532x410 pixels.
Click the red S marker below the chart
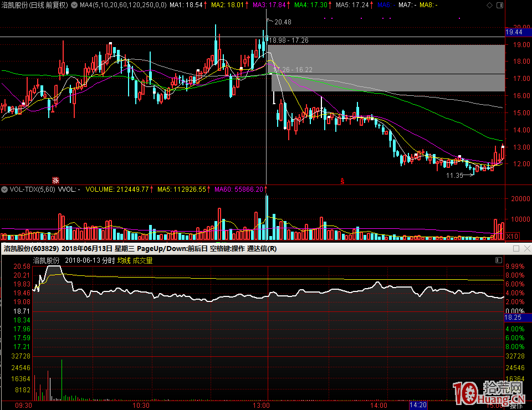click(x=343, y=181)
